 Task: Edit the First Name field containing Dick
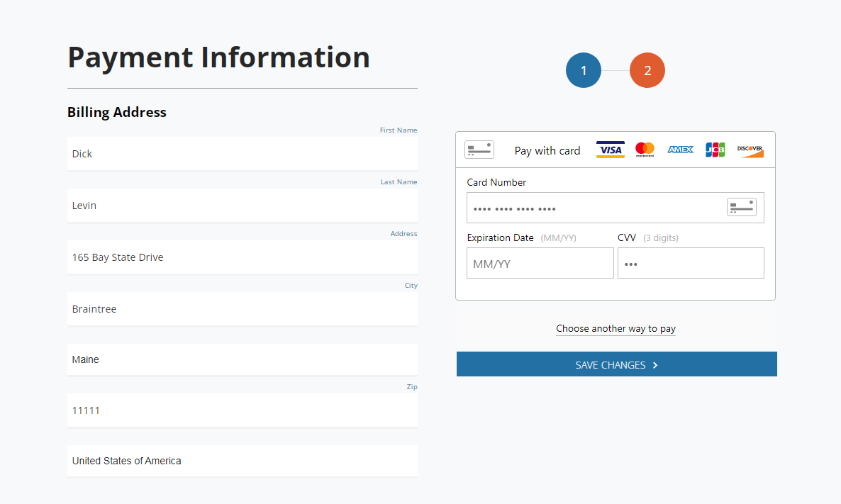tap(242, 154)
